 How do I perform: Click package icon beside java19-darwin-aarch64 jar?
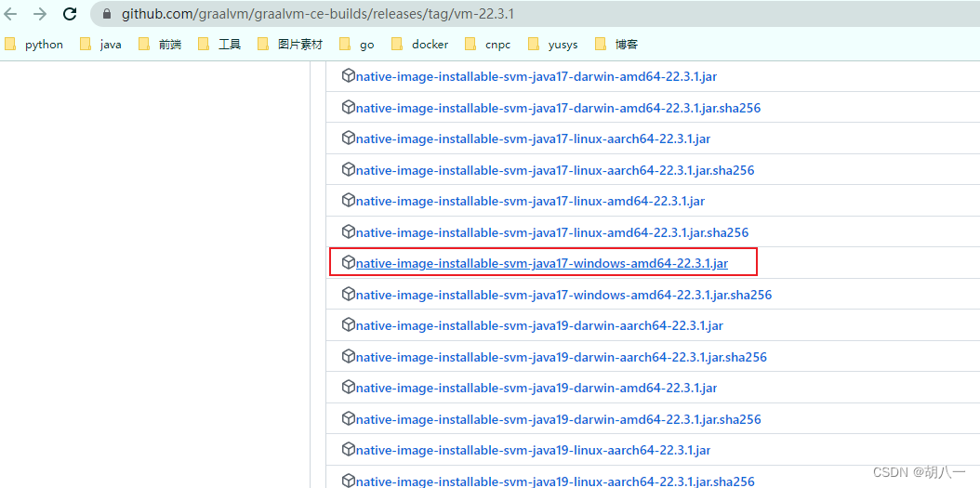tap(348, 325)
